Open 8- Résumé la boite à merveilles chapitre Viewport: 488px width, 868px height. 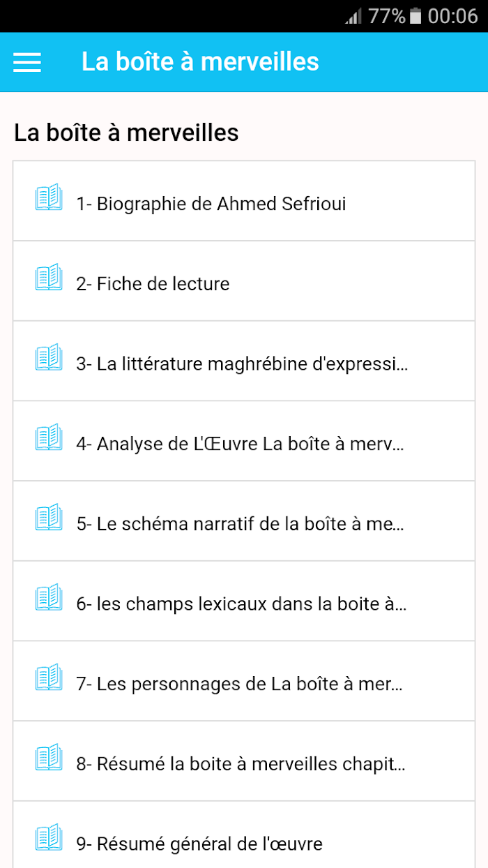(244, 761)
